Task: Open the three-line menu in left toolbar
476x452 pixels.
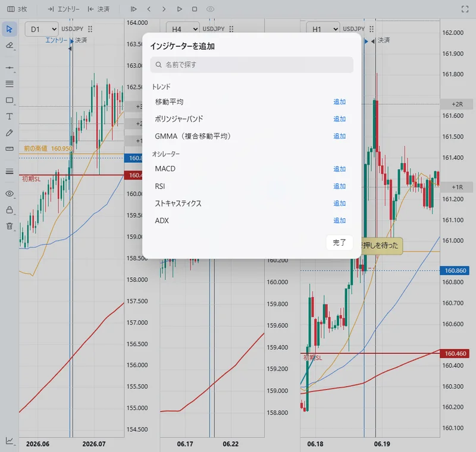Action: coord(10,171)
